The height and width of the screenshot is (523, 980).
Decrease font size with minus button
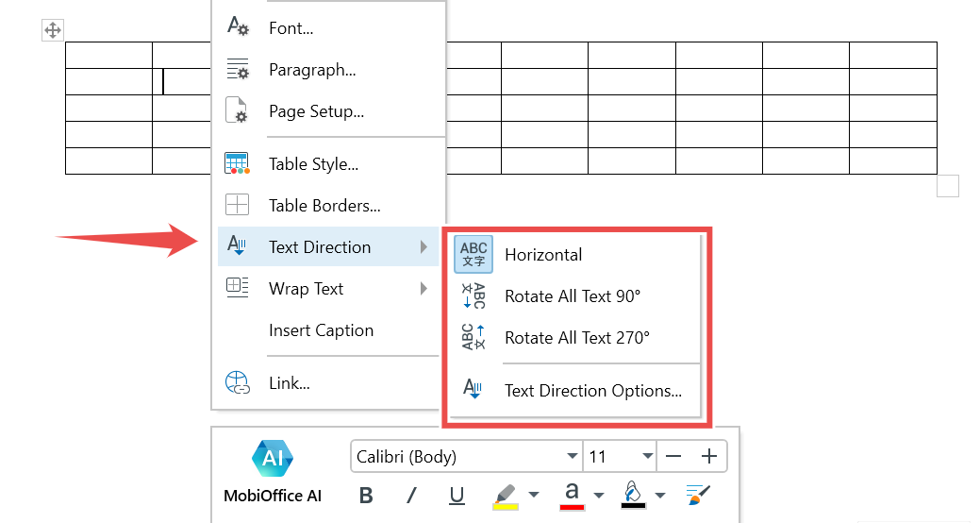(x=673, y=457)
